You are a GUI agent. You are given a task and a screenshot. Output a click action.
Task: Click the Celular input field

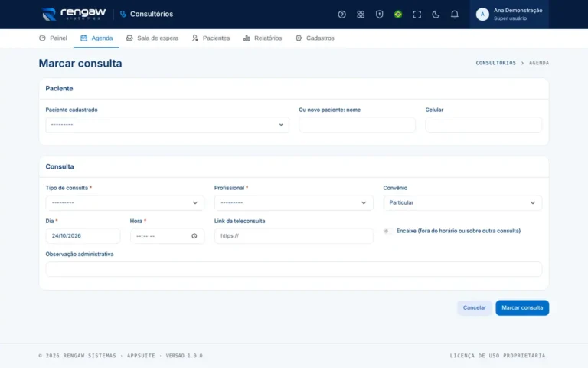point(483,125)
